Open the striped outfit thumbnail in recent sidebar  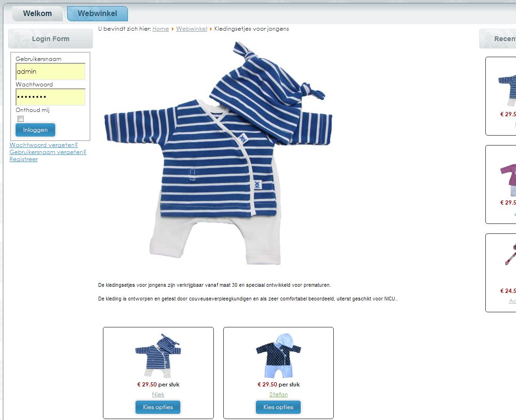(507, 90)
